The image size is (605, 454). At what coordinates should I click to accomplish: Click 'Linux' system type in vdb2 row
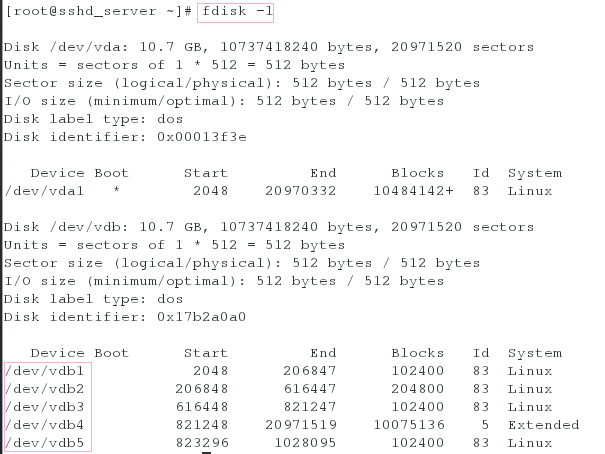click(530, 389)
